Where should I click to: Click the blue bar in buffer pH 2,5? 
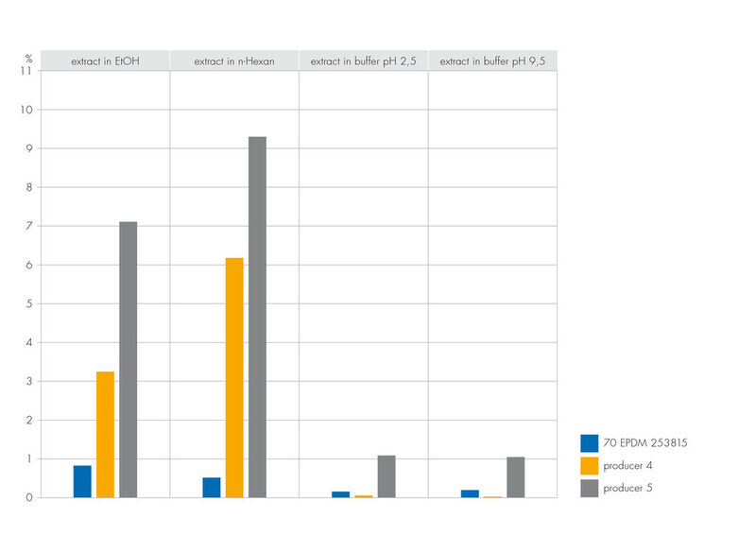(x=340, y=494)
